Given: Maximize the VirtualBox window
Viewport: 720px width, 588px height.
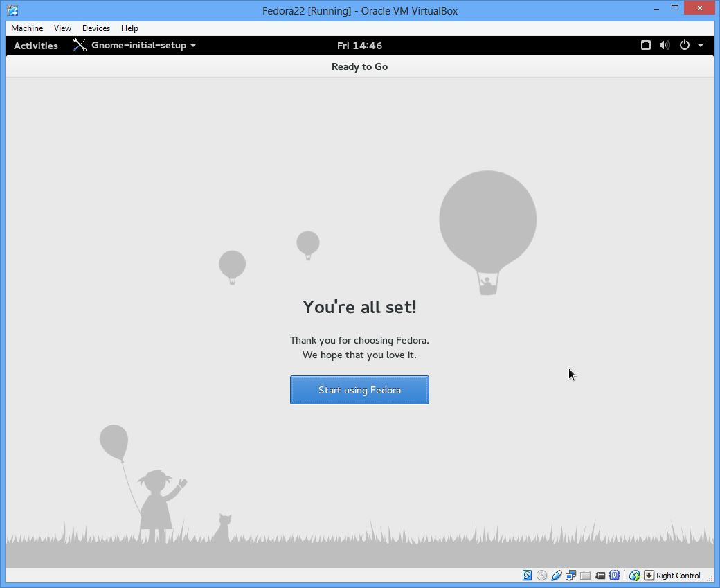Looking at the screenshot, I should tap(674, 8).
